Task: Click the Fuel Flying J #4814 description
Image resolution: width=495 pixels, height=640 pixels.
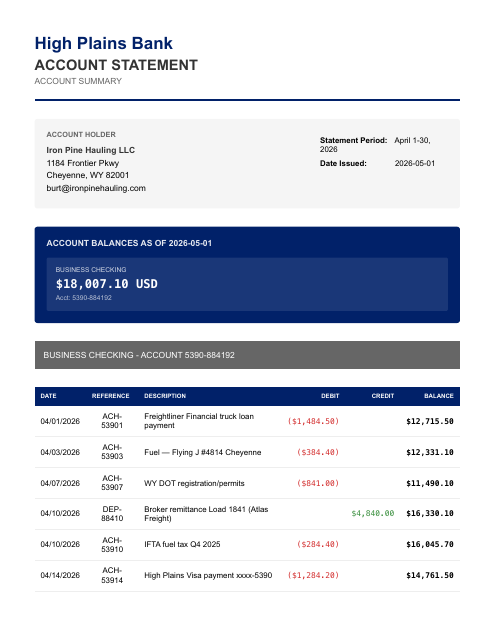Action: tap(202, 452)
